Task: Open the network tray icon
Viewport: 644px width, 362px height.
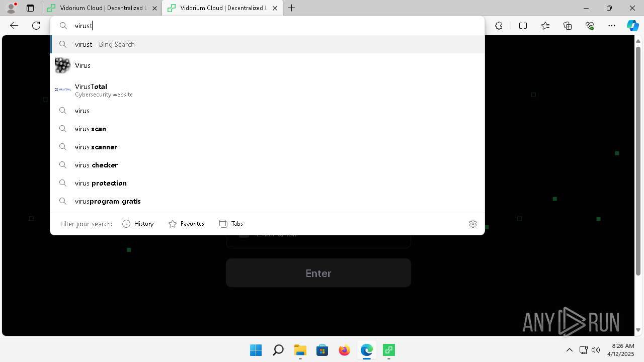Action: (584, 350)
